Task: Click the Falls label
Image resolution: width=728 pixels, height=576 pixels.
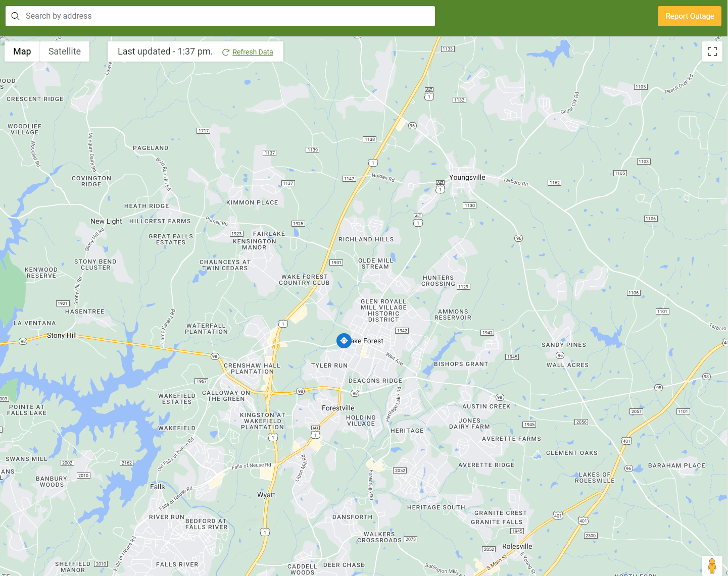Action: [157, 487]
